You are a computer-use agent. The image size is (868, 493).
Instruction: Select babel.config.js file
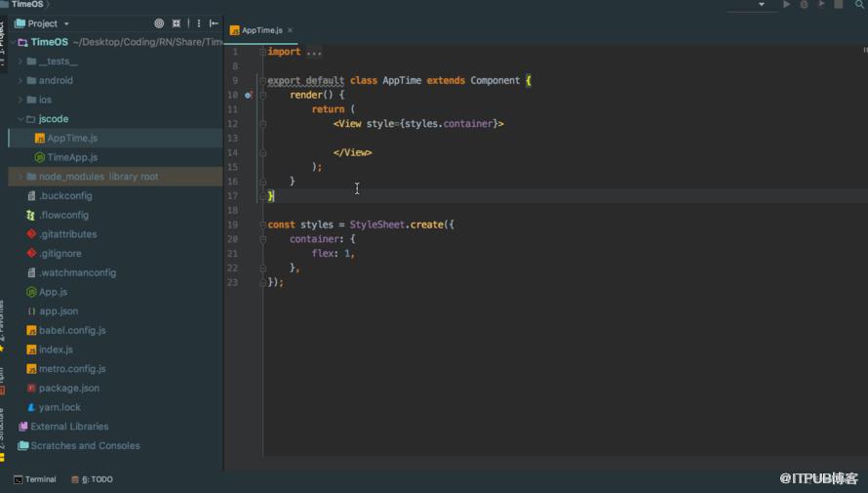[72, 330]
